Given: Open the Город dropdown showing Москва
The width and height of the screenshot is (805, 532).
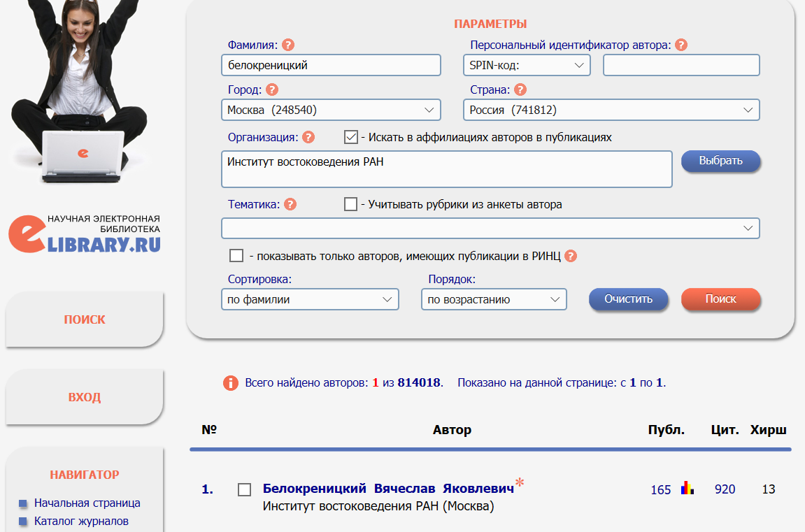Looking at the screenshot, I should click(331, 110).
